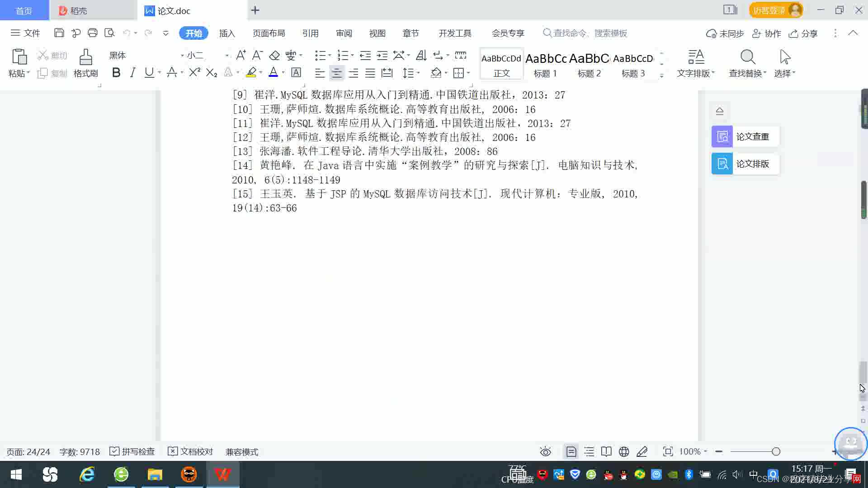Click the Save document icon
The image size is (868, 488).
(x=59, y=33)
